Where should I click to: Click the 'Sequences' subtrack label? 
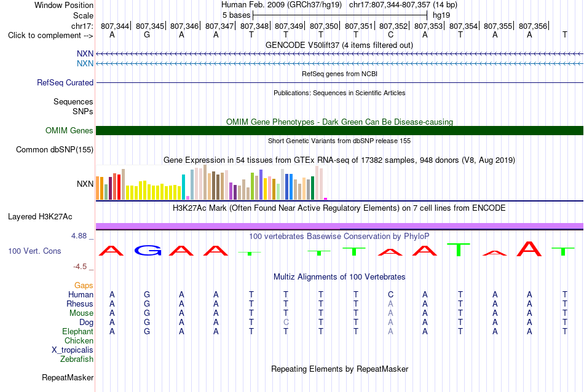[73, 101]
